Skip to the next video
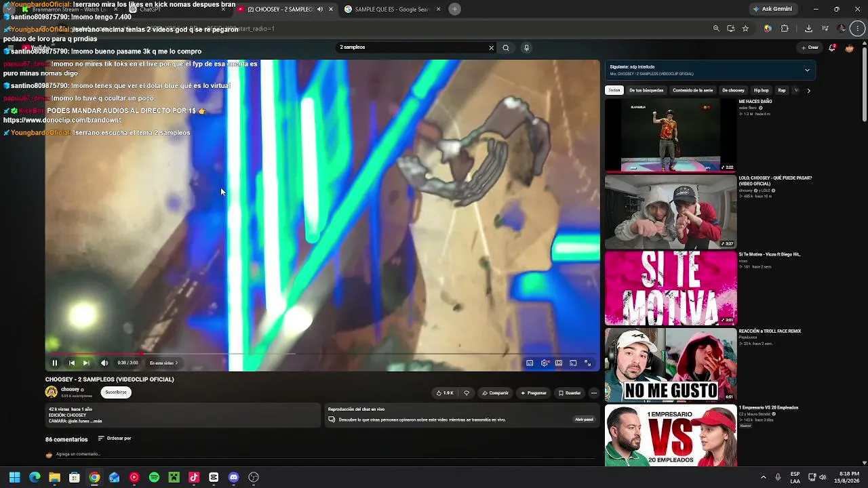The height and width of the screenshot is (488, 868). pos(86,363)
